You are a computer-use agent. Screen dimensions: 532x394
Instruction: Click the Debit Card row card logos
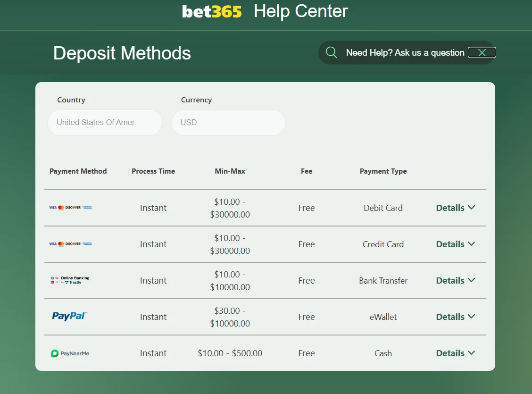[x=71, y=207]
